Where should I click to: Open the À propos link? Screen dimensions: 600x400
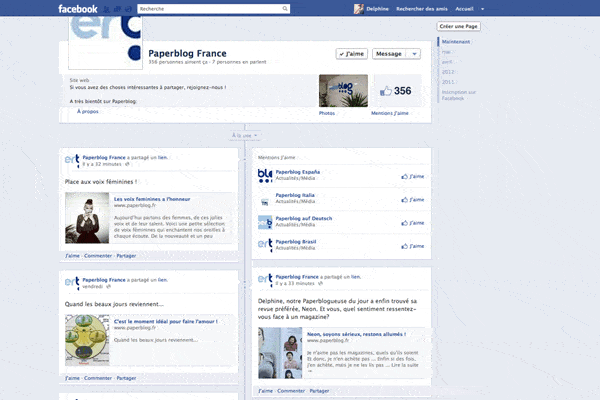[x=88, y=111]
